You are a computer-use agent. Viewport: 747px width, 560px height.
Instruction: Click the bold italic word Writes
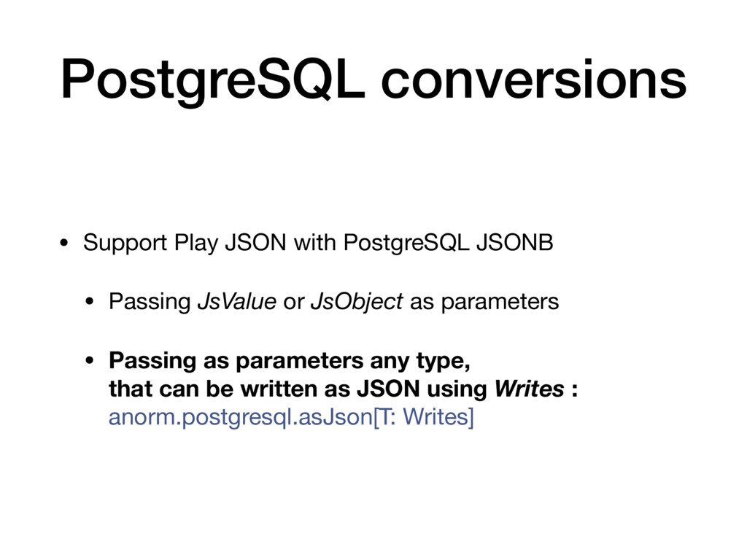pyautogui.click(x=530, y=389)
